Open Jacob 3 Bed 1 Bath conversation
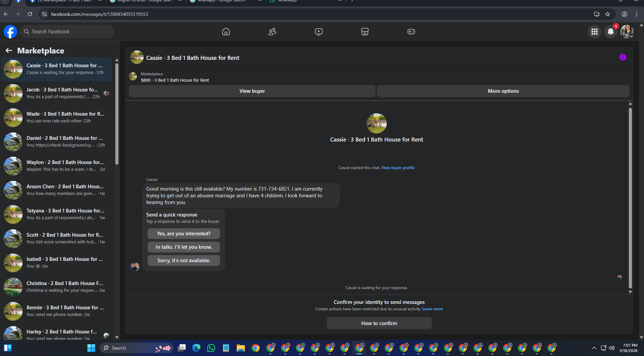This screenshot has width=644, height=356. 56,93
